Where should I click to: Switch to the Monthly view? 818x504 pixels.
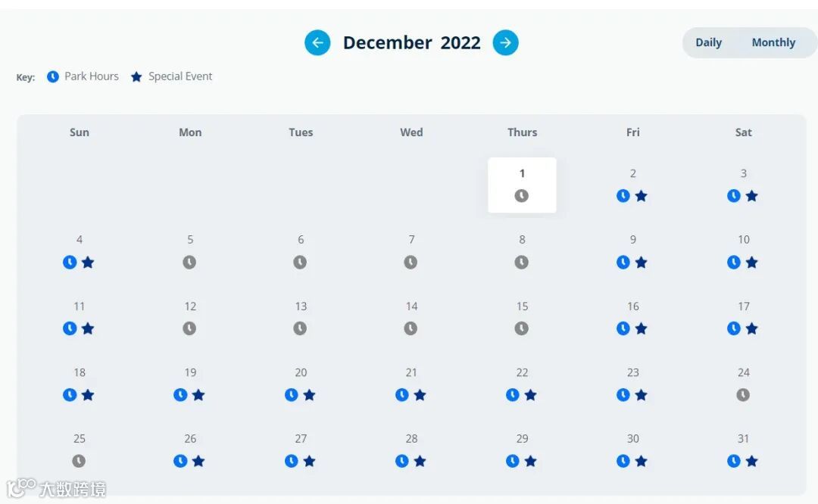(773, 42)
